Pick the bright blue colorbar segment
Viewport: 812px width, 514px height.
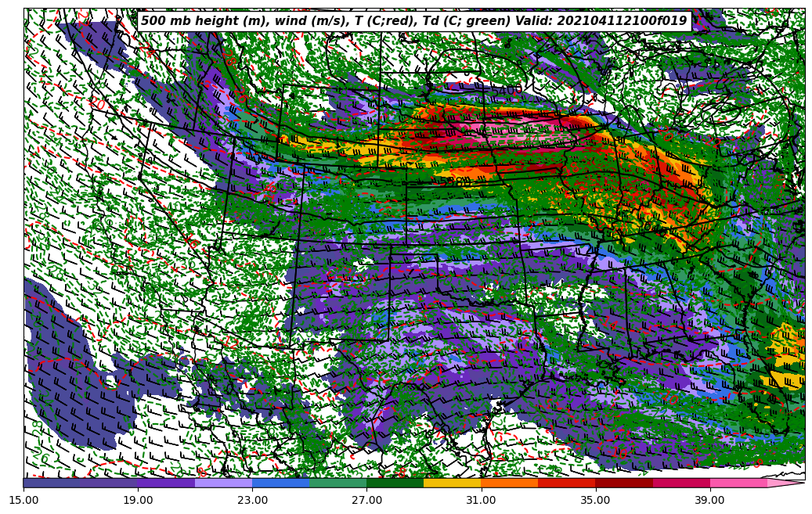281,483
